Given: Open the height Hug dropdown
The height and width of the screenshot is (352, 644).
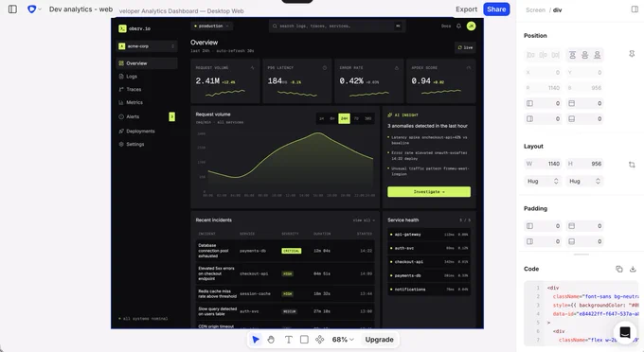Looking at the screenshot, I should coord(585,181).
